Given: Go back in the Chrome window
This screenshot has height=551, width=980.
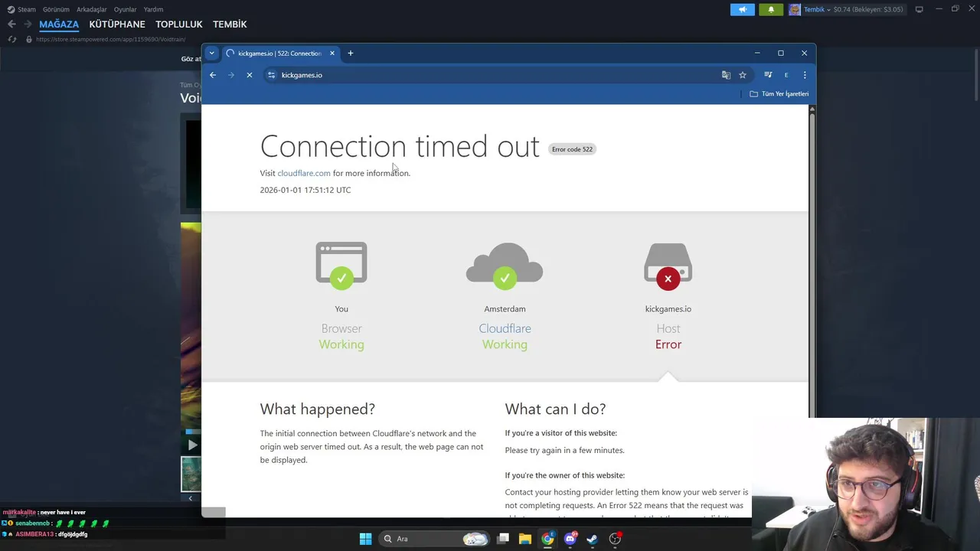Looking at the screenshot, I should pos(213,75).
